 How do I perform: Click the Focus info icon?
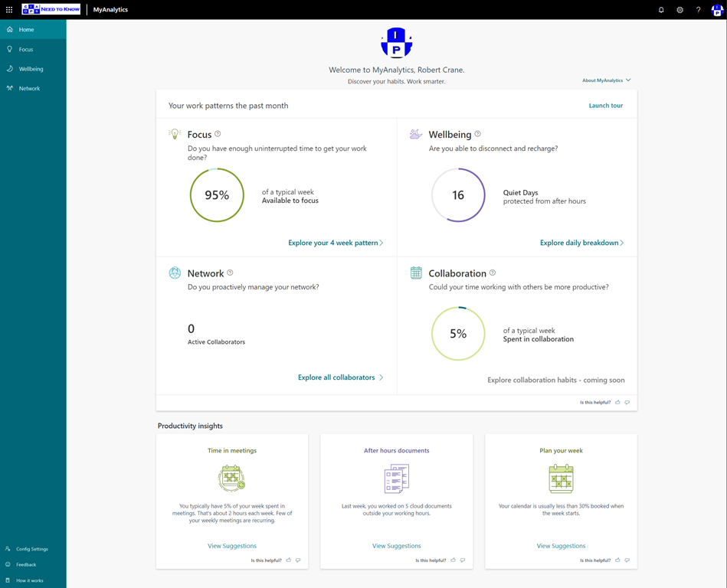218,134
